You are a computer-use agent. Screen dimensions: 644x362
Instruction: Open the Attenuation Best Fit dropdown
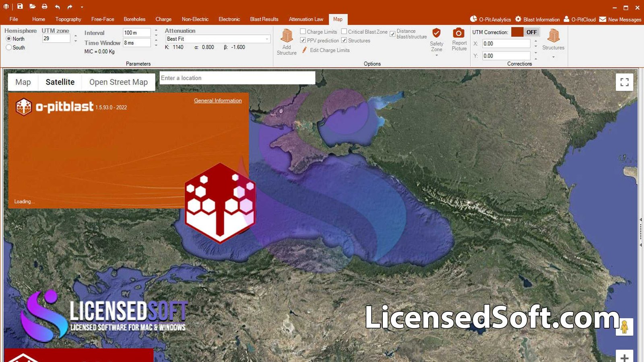coord(267,39)
